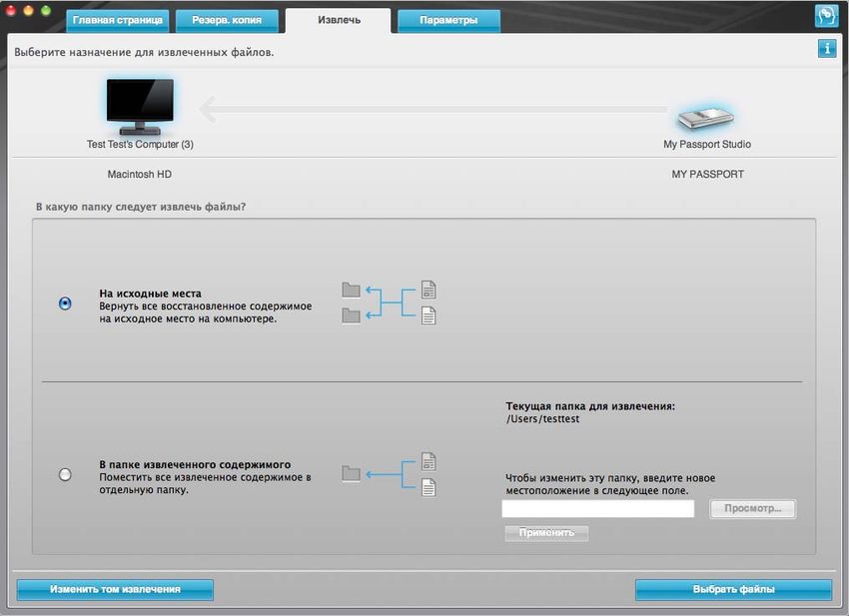The image size is (849, 616).
Task: Select "В папке извлеченного содержимого" radio option
Action: point(66,475)
